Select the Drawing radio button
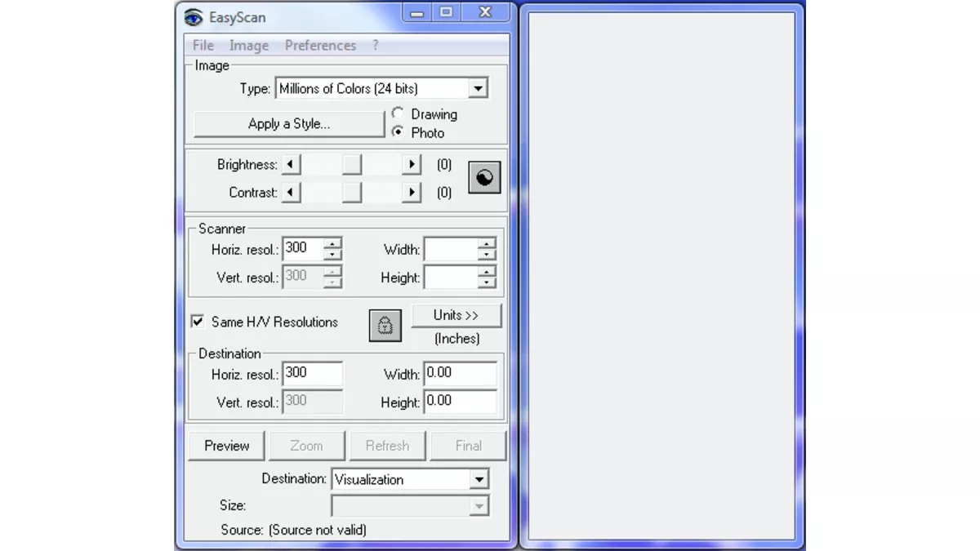 [x=398, y=113]
